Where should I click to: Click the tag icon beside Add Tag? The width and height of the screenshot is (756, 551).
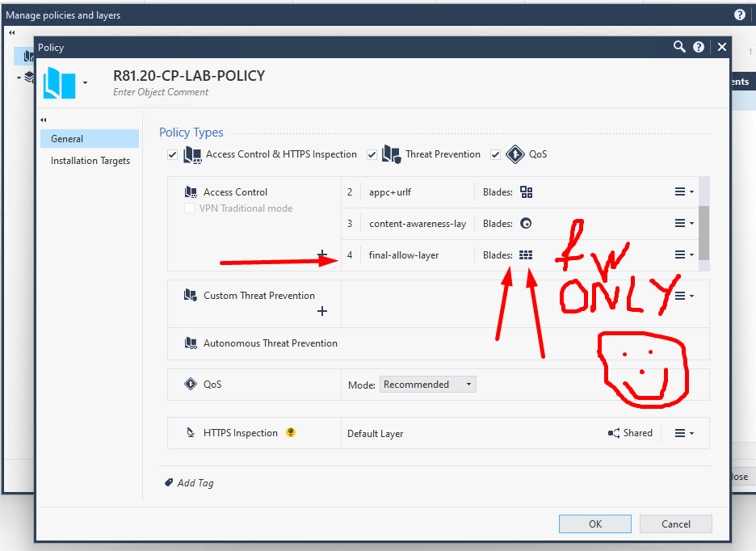[x=169, y=482]
